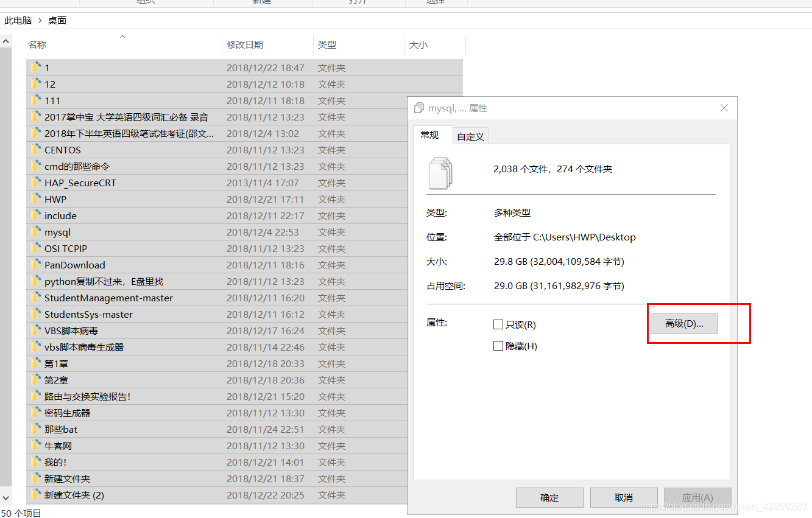Click the PanDownload folder icon

pos(37,265)
